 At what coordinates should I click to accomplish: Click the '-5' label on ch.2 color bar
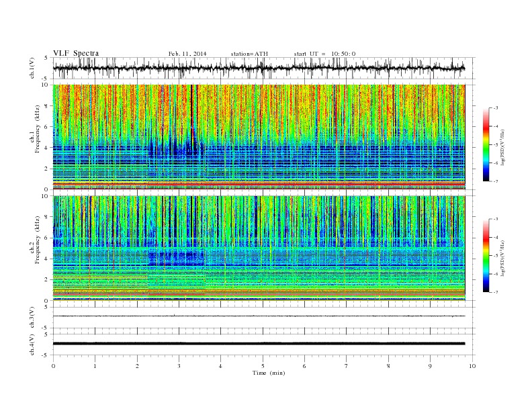point(495,256)
